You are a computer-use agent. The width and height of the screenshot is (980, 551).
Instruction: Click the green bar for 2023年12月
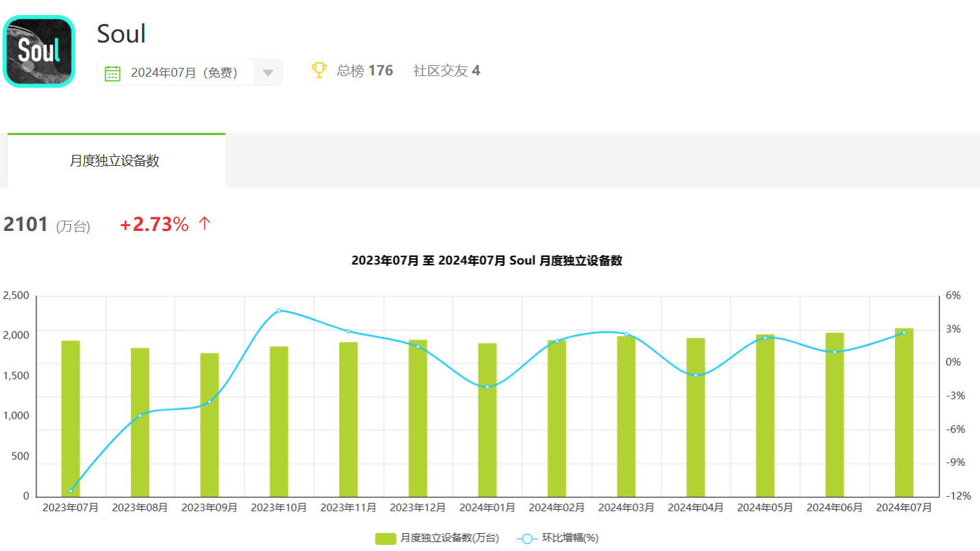pos(418,418)
